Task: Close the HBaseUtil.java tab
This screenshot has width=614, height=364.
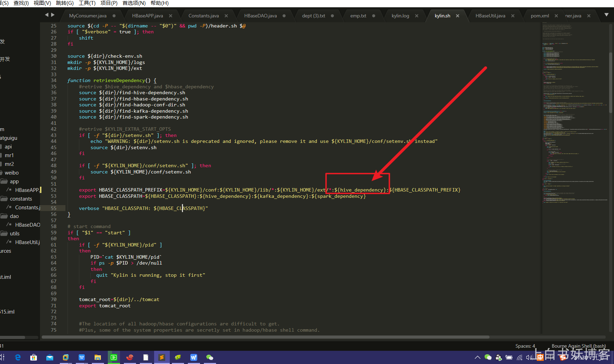Action: pos(513,16)
